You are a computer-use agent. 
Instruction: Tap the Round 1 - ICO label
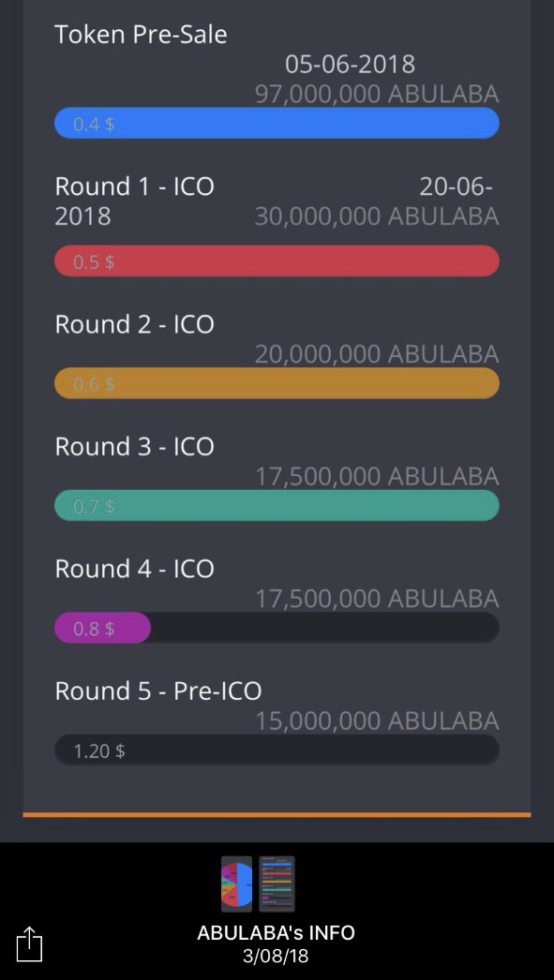[134, 186]
